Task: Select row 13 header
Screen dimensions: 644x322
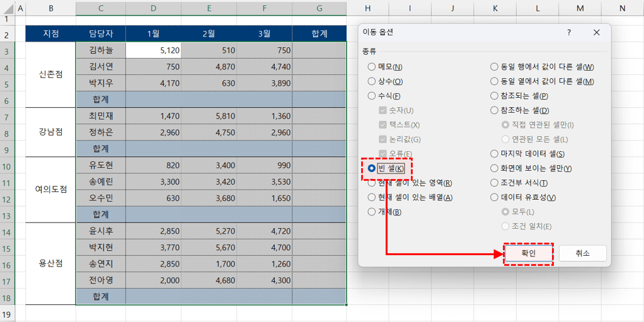Action: pyautogui.click(x=7, y=214)
